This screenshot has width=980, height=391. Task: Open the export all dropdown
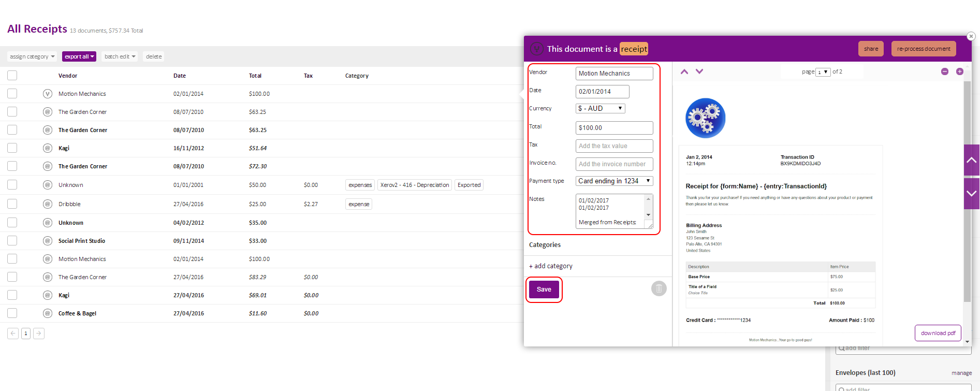(79, 56)
